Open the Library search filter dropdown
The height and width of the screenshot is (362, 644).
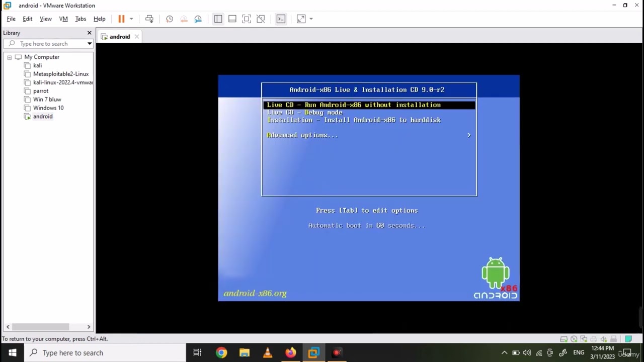[x=90, y=44]
